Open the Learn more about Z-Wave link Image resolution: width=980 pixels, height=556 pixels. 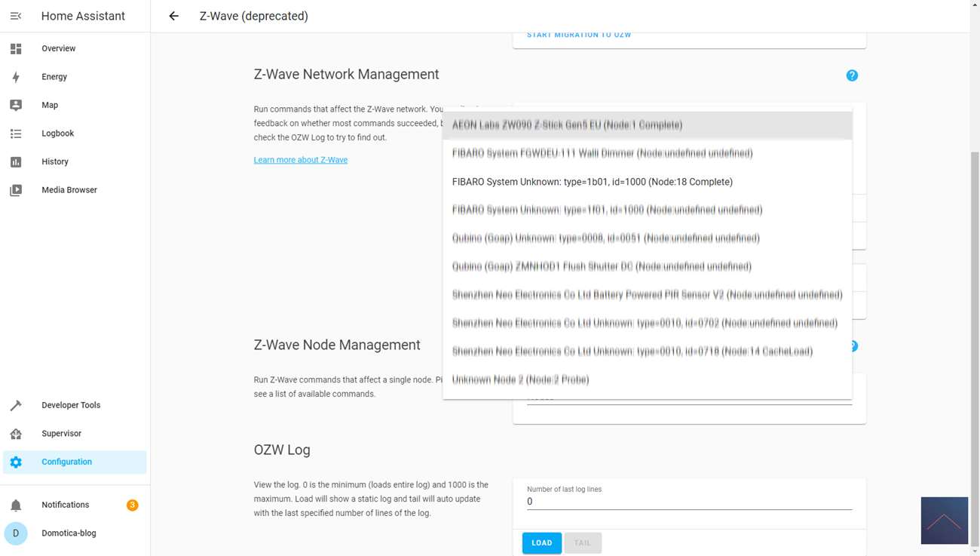click(301, 160)
